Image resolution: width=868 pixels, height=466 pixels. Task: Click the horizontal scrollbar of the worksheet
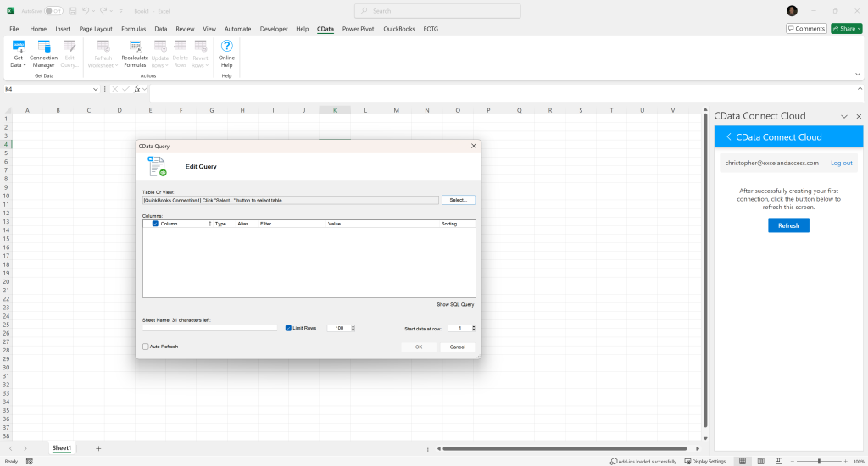(565, 448)
